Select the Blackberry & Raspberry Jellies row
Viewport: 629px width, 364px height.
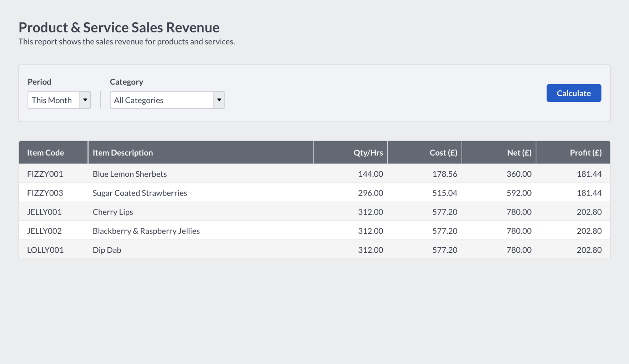[x=146, y=231]
